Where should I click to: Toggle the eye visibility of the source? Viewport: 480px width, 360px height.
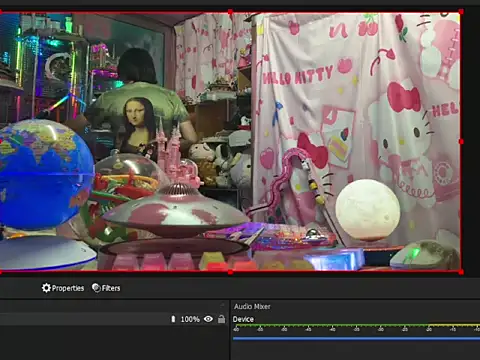(x=208, y=319)
